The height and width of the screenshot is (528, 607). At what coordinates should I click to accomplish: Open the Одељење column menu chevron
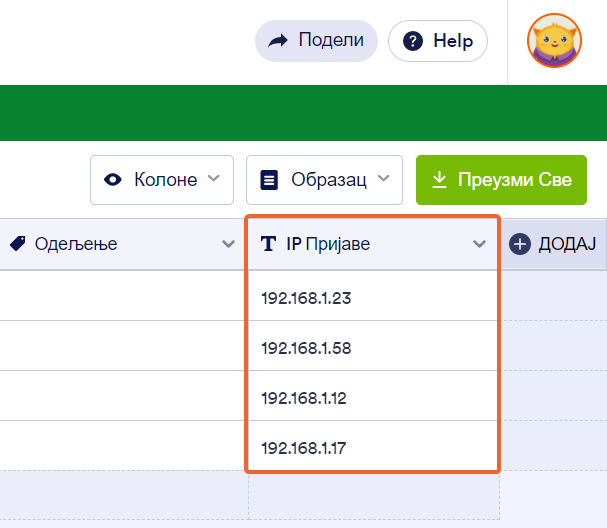(229, 244)
